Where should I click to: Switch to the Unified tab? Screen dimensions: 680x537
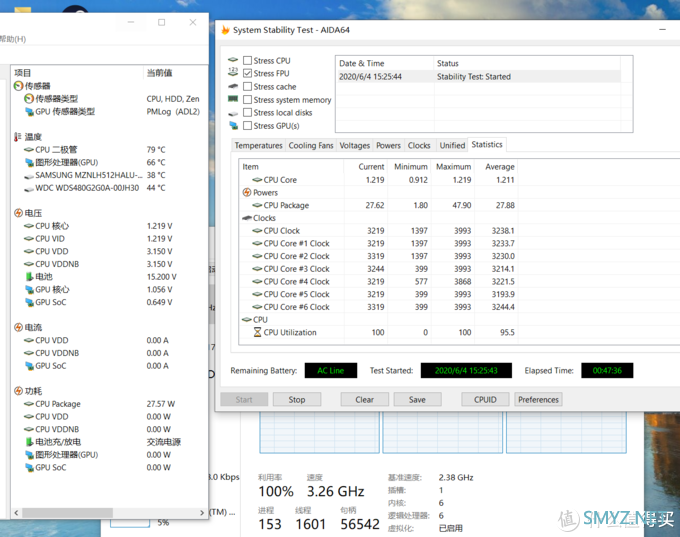tap(452, 145)
